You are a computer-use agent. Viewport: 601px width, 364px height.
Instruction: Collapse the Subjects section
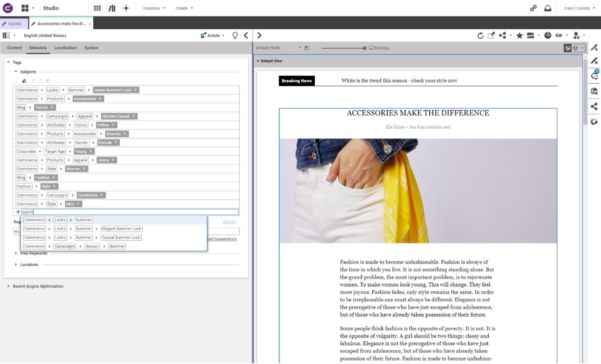(x=16, y=72)
